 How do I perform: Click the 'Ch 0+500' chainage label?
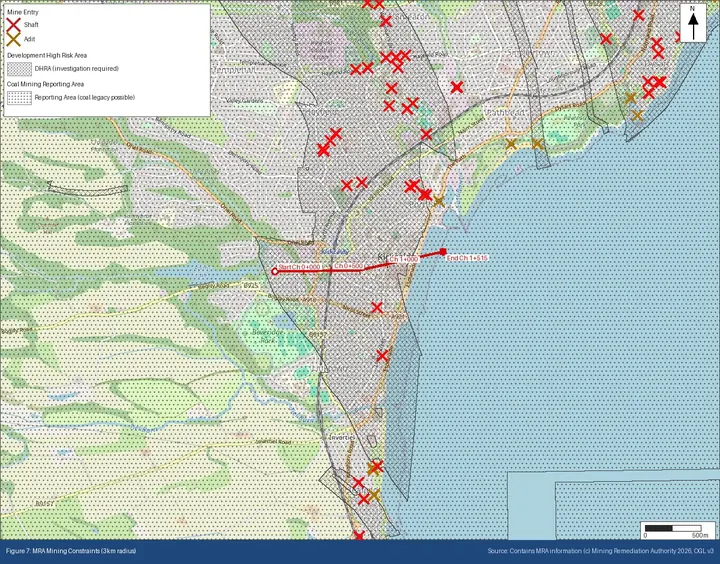[x=349, y=266]
